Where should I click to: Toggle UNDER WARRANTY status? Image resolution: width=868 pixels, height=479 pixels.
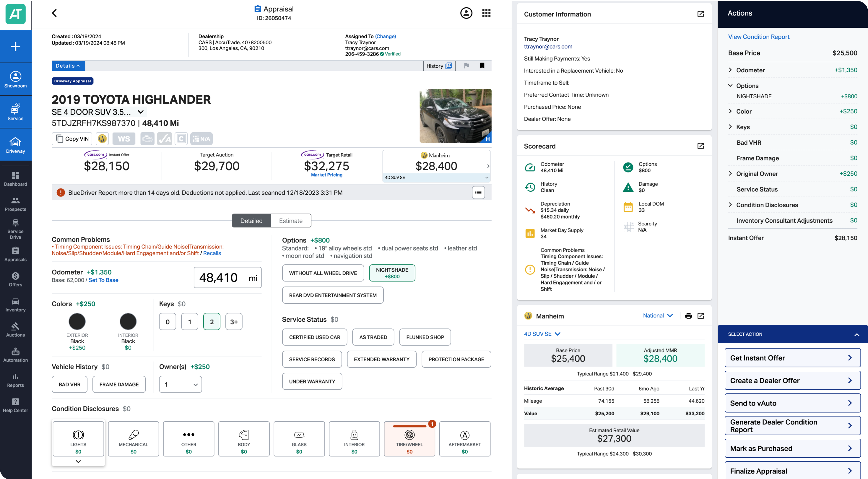pyautogui.click(x=312, y=382)
